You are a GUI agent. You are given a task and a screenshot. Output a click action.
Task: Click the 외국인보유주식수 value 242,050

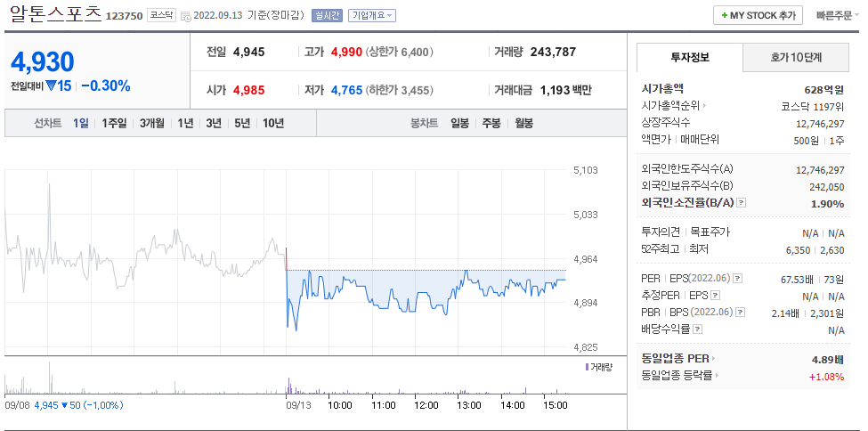827,187
